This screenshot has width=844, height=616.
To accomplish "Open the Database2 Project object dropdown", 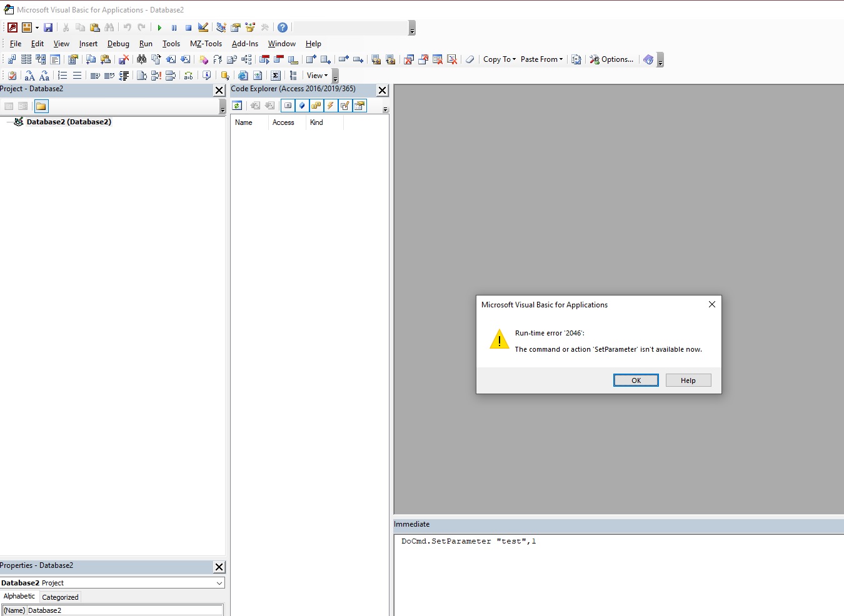I will (219, 583).
